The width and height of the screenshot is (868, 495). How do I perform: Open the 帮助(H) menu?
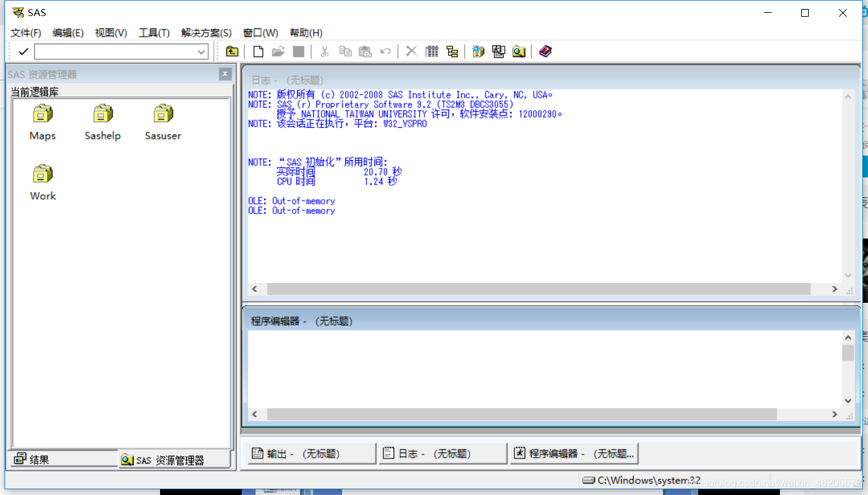[306, 33]
